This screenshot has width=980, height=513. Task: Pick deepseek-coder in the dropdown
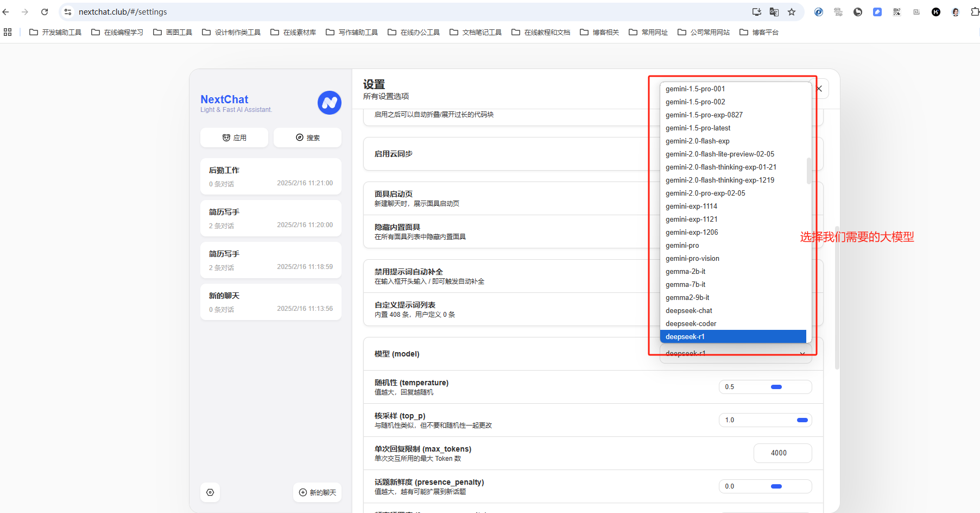click(x=691, y=324)
